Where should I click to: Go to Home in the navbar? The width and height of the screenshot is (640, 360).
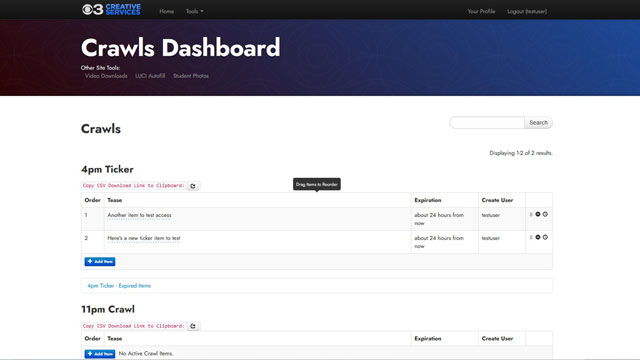[x=167, y=11]
